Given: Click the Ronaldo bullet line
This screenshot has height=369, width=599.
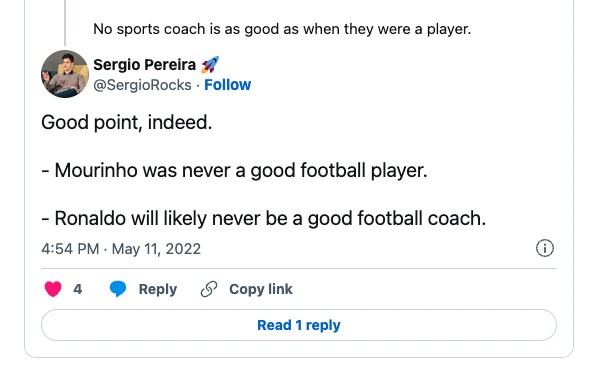Looking at the screenshot, I should click(264, 218).
